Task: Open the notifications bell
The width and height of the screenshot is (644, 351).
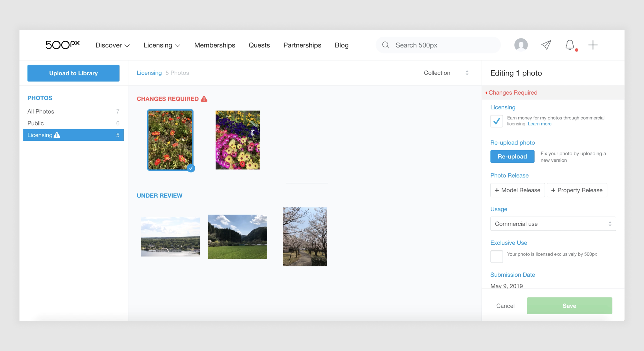Action: (570, 45)
